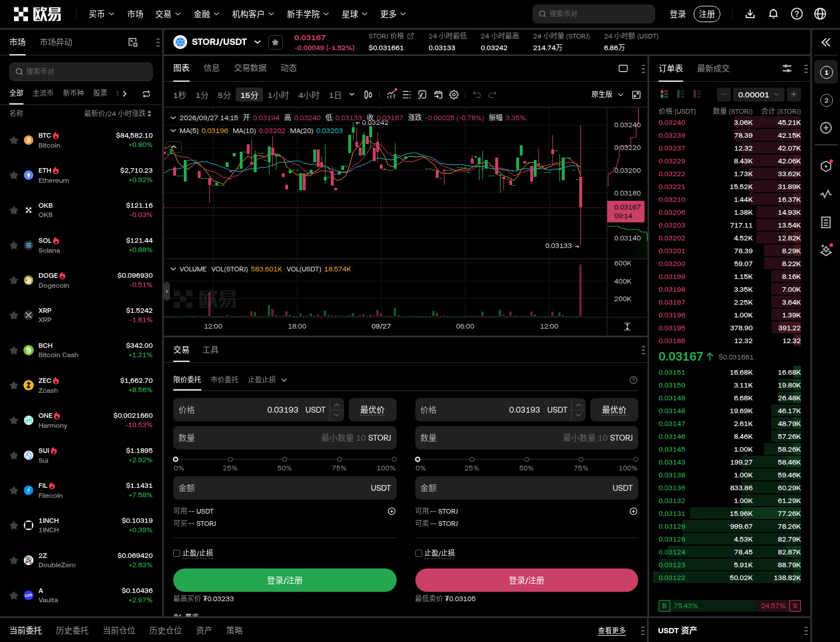840x642 pixels.
Task: Open market panel layout icon
Action: [x=133, y=42]
